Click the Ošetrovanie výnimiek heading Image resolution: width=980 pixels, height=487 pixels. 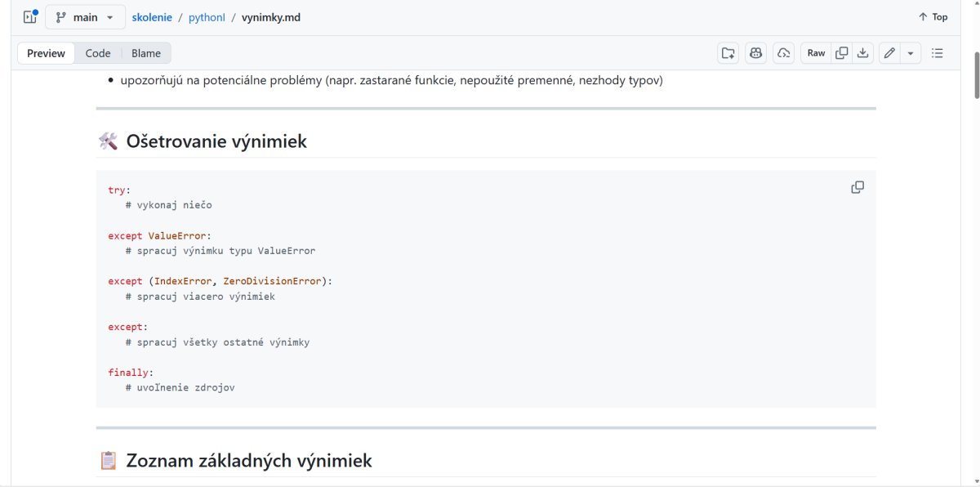pyautogui.click(x=216, y=141)
